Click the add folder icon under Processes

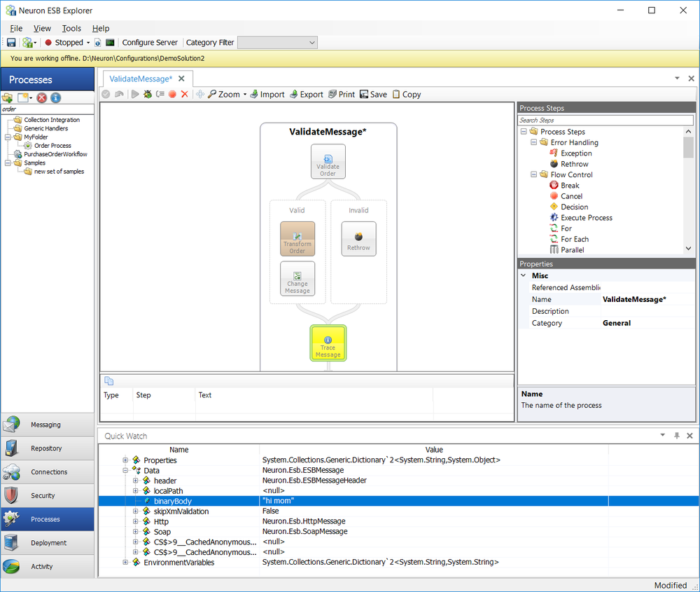[x=8, y=98]
